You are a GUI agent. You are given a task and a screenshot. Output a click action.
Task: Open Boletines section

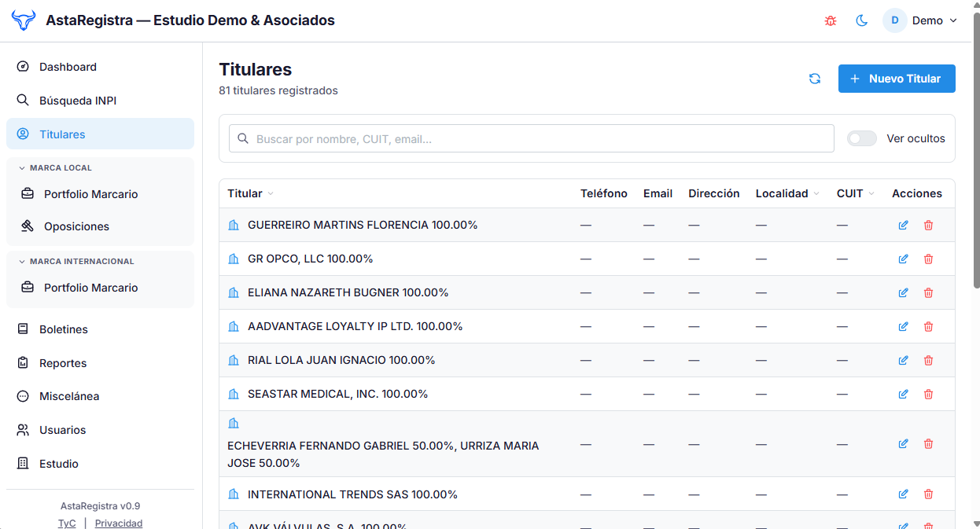click(100, 329)
